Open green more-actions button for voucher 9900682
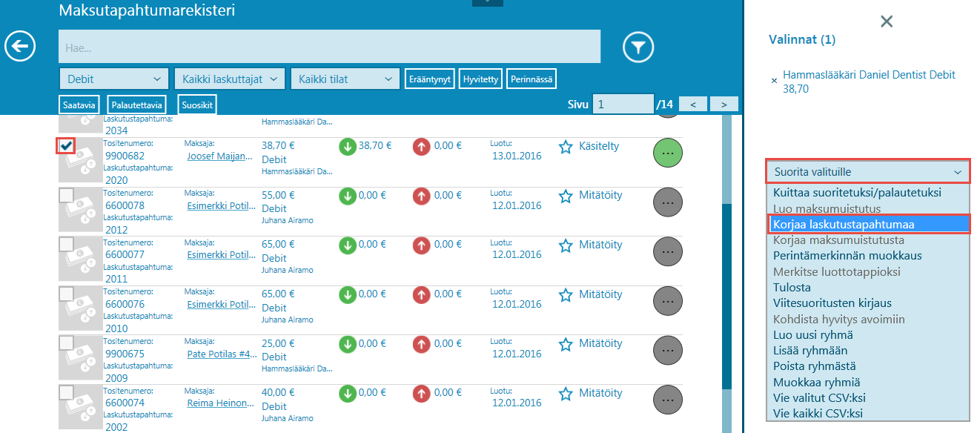 pos(667,152)
